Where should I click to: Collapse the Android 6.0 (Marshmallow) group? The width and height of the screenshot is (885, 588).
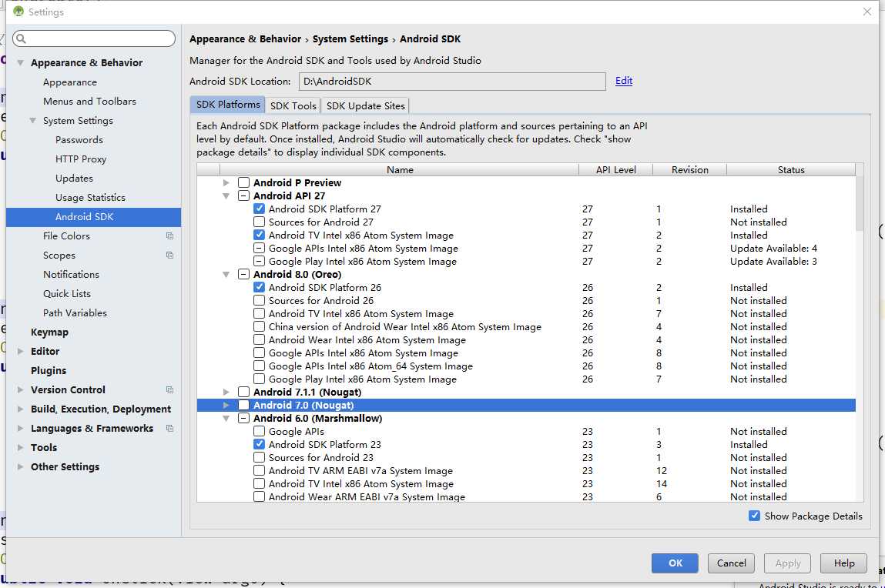226,419
